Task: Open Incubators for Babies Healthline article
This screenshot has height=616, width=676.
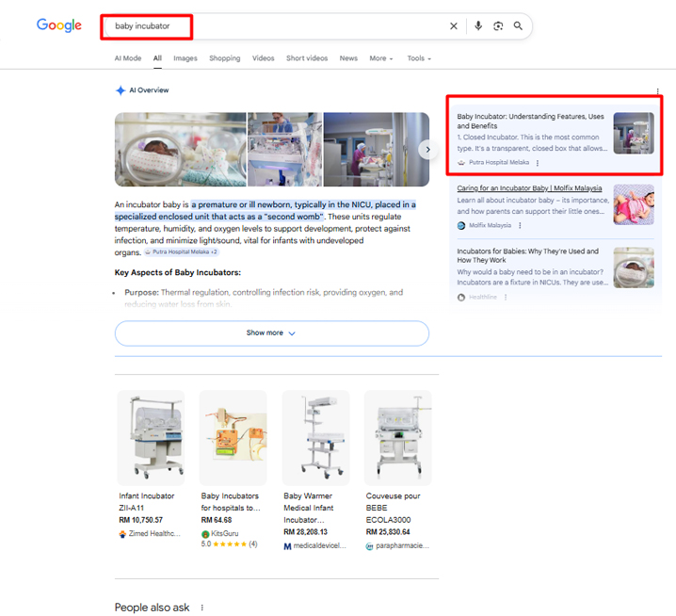Action: coord(527,256)
